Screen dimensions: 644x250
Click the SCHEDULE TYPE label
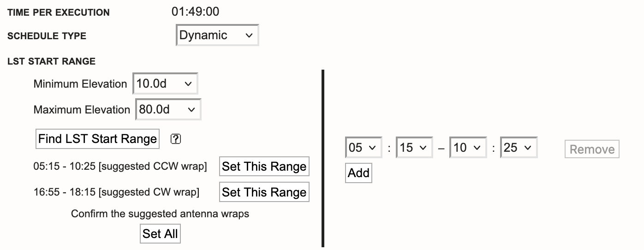47,36
